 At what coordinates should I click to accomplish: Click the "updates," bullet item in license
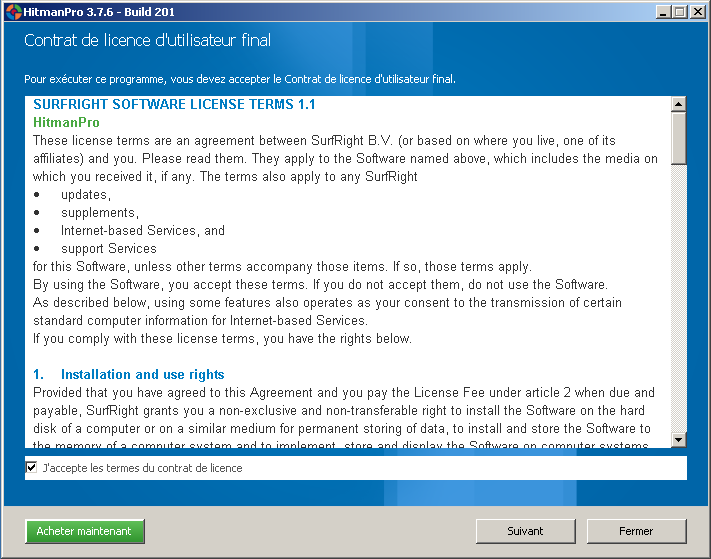85,195
